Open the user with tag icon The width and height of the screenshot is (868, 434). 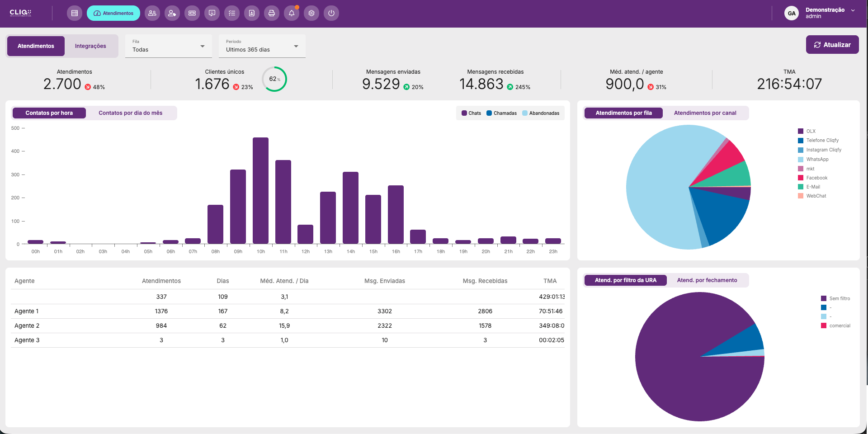tap(172, 13)
